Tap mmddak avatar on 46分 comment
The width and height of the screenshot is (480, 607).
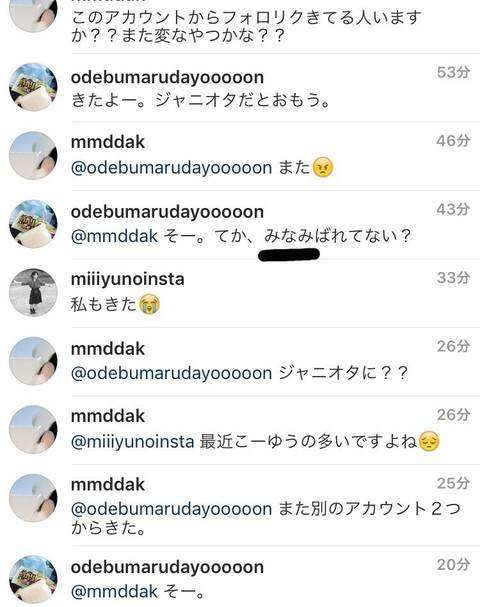(33, 156)
